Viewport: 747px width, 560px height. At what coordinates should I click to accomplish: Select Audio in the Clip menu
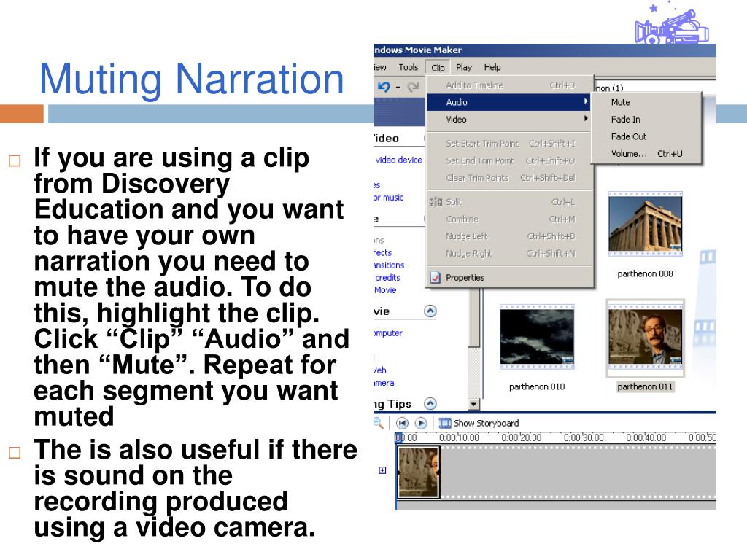click(508, 102)
